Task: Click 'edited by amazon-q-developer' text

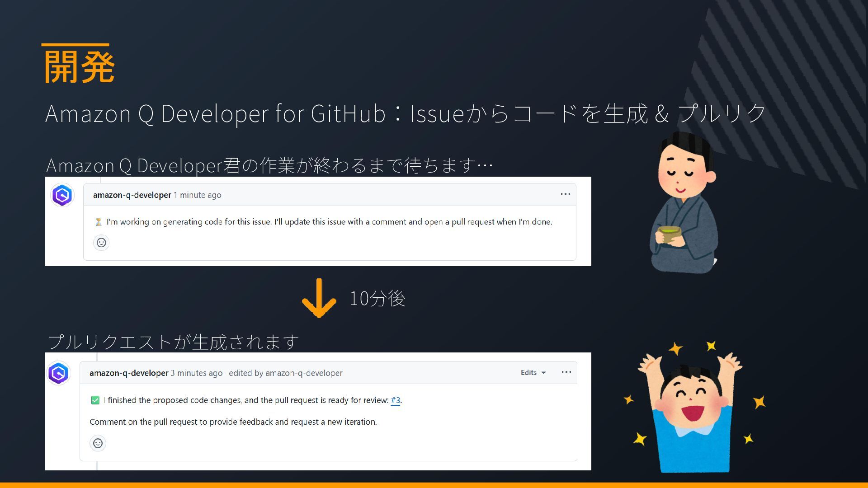Action: point(286,373)
